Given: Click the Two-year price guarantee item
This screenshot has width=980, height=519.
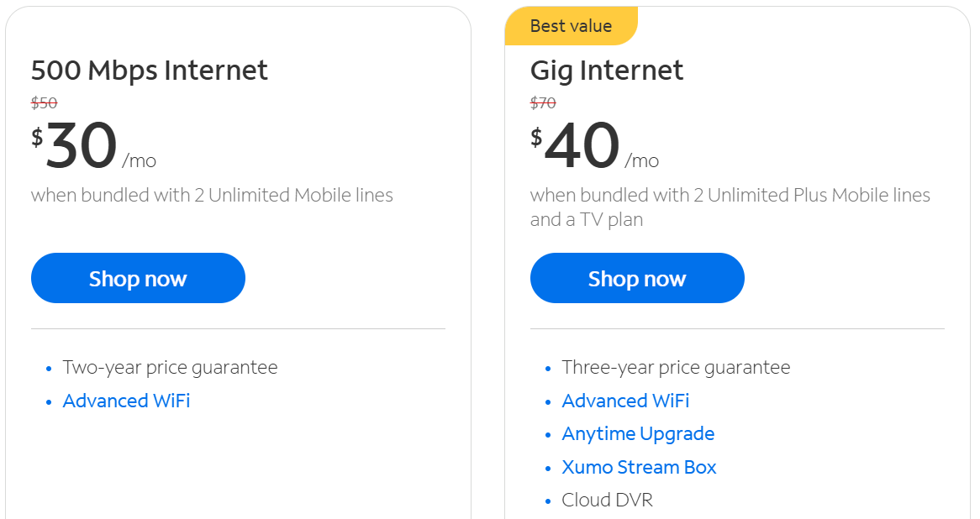Looking at the screenshot, I should (170, 367).
